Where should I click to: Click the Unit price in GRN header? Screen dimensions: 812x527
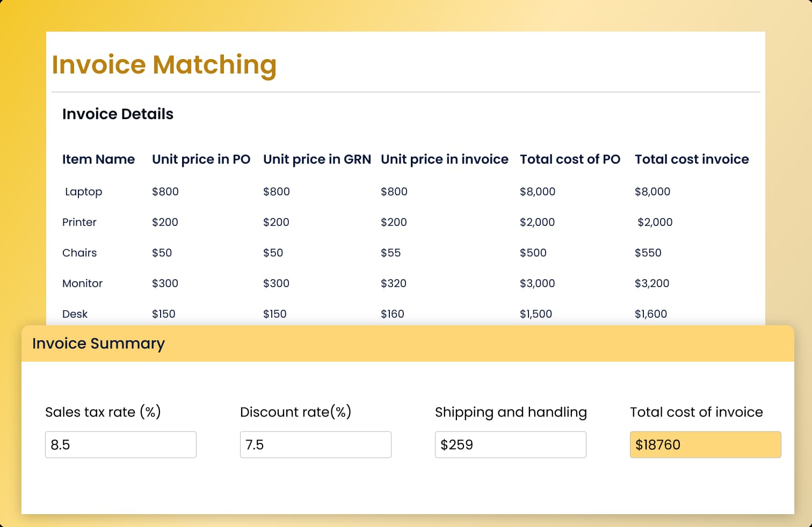tap(317, 159)
